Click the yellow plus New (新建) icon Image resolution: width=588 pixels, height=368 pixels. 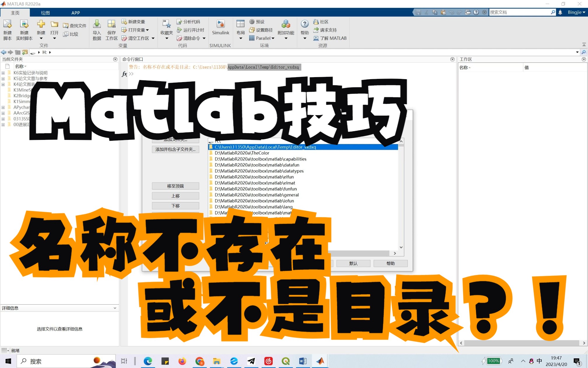(41, 24)
